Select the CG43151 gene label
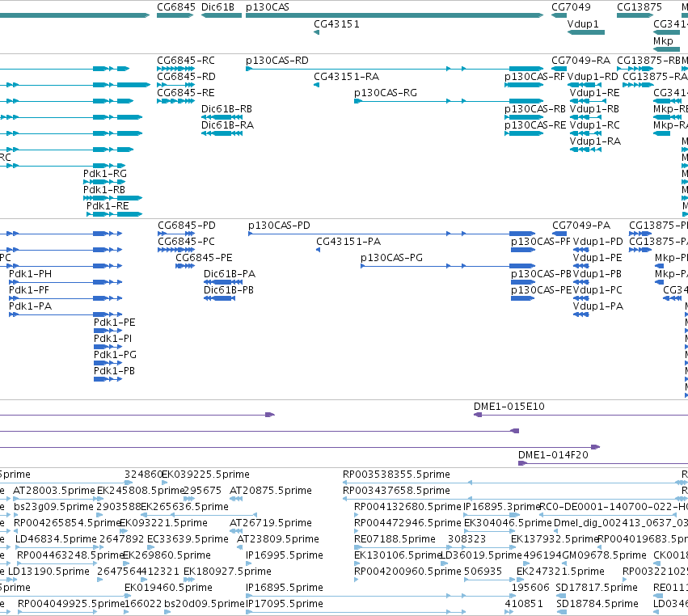 click(336, 24)
